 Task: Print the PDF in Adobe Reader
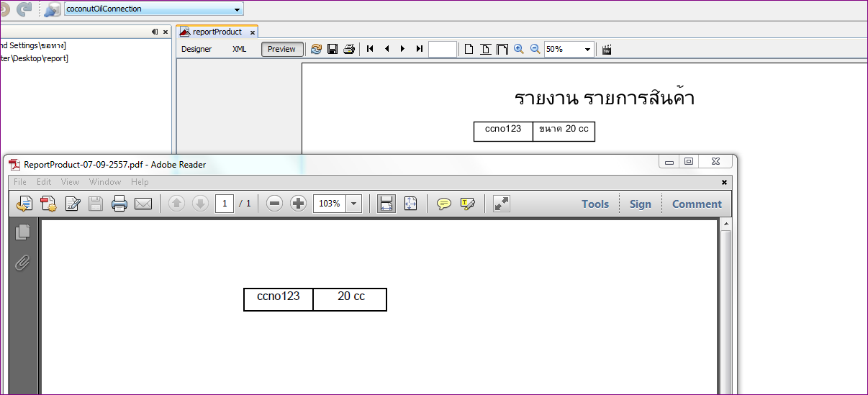119,204
